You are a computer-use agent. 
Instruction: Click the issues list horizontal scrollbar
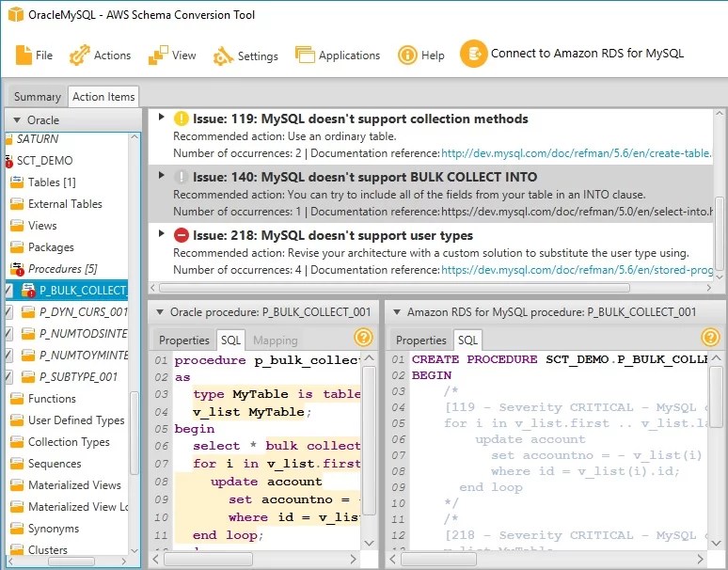(394, 288)
